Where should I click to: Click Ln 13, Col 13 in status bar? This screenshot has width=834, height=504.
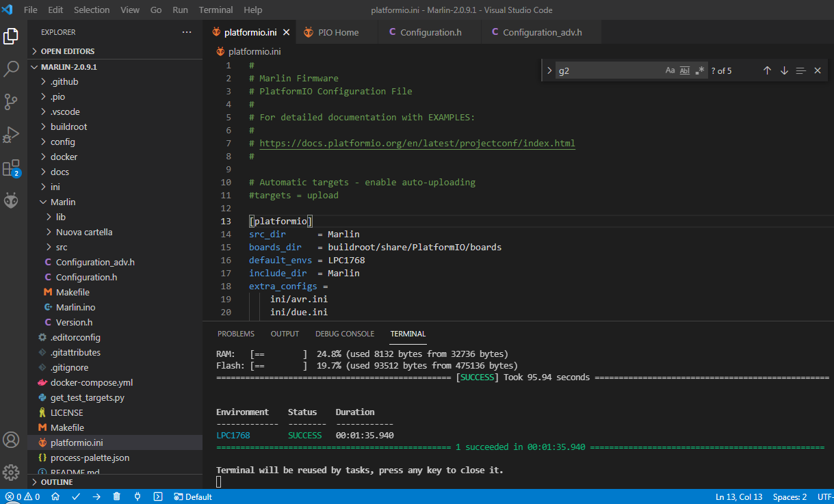739,497
